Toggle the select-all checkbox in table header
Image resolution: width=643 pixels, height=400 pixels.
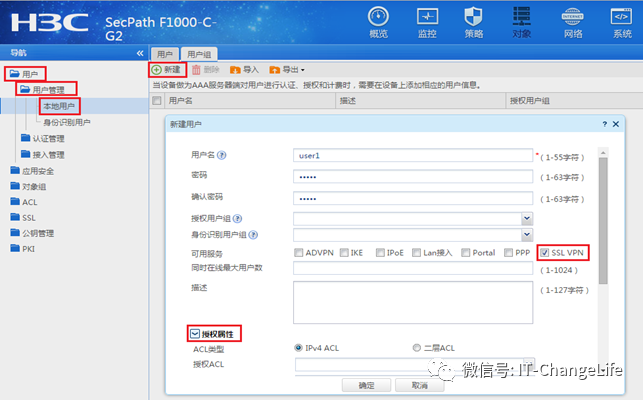click(x=157, y=101)
